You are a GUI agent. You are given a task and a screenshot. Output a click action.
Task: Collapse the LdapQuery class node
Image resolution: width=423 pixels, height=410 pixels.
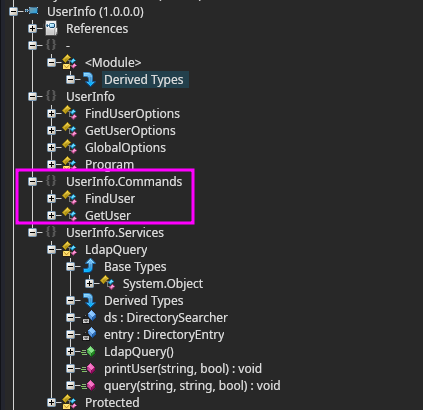pos(51,249)
